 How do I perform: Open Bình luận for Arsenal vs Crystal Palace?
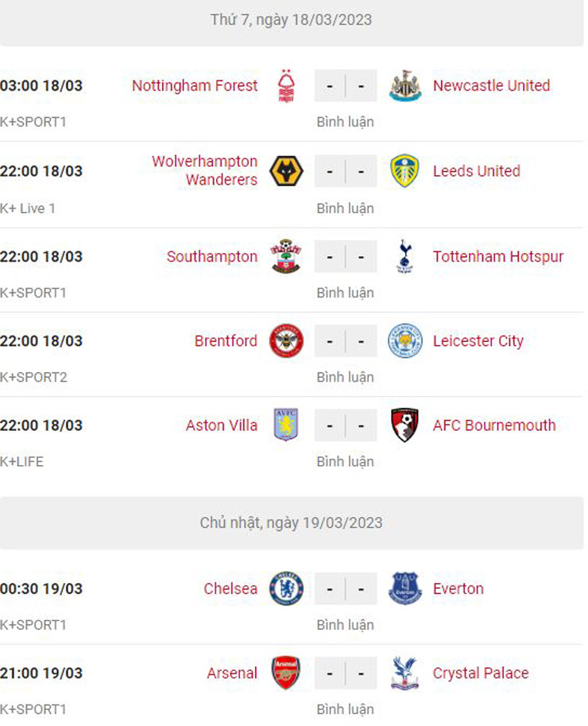tap(345, 709)
